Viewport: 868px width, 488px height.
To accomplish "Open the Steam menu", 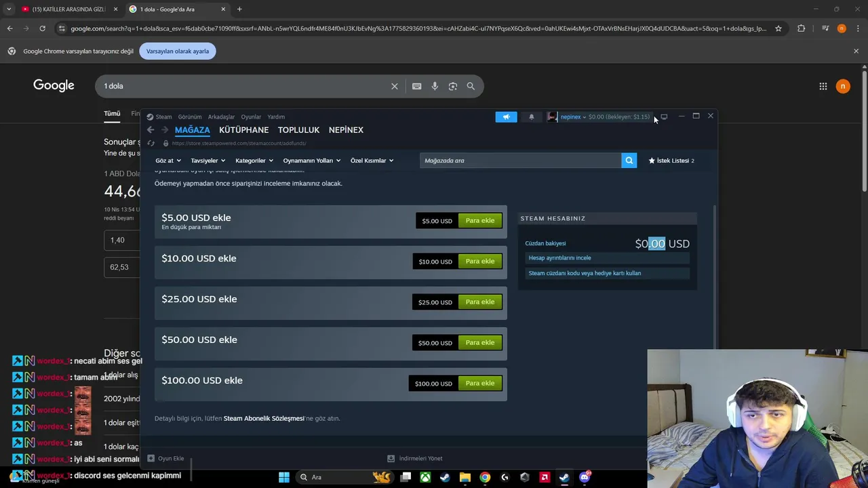I will 164,117.
